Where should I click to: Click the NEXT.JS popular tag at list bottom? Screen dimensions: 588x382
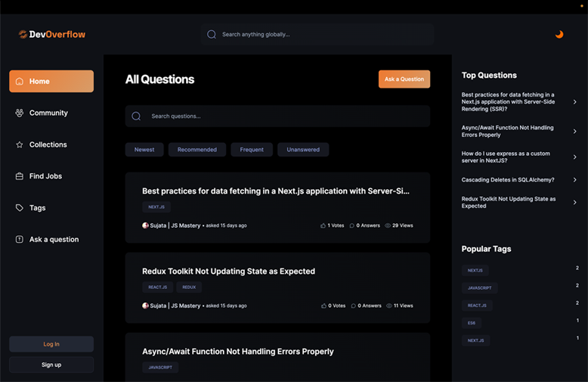(476, 340)
